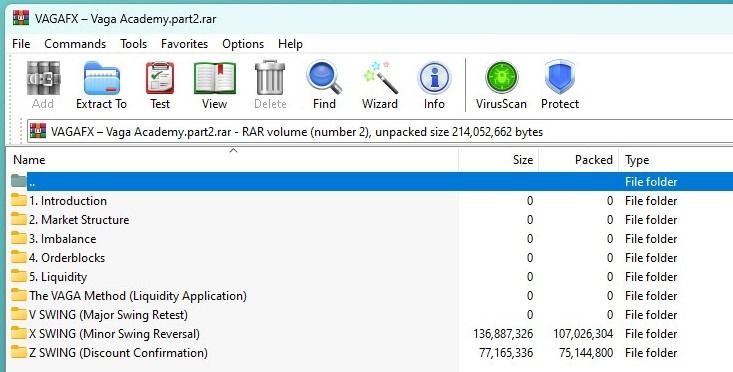Viewport: 733px width, 372px height.
Task: Select The VAGA Method folder icon
Action: pos(19,295)
